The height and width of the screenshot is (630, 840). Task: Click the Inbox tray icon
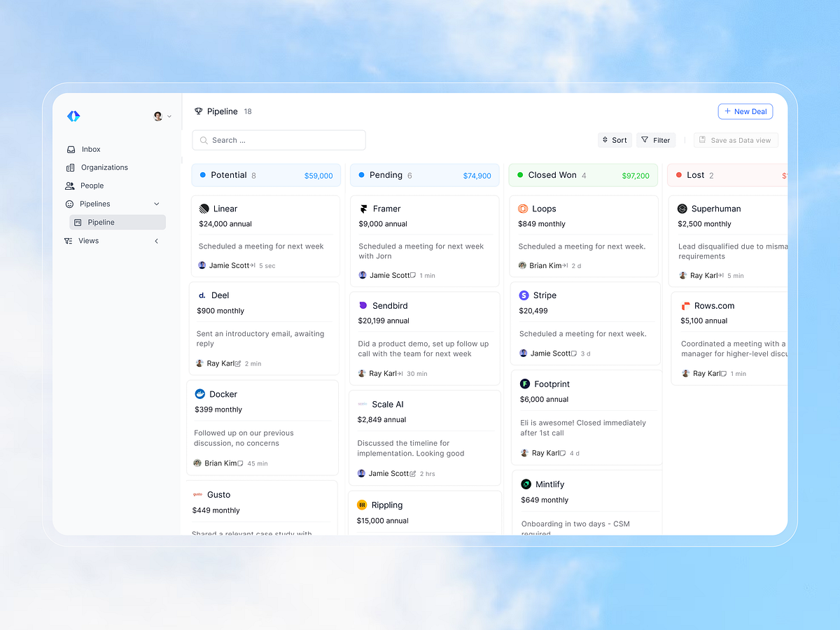coord(71,149)
